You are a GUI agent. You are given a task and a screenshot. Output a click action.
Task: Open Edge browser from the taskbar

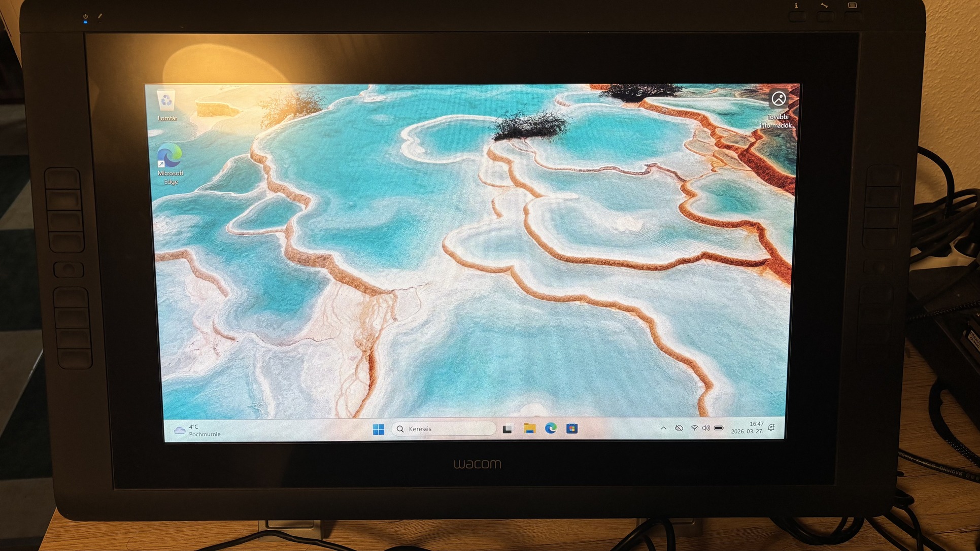tap(551, 429)
